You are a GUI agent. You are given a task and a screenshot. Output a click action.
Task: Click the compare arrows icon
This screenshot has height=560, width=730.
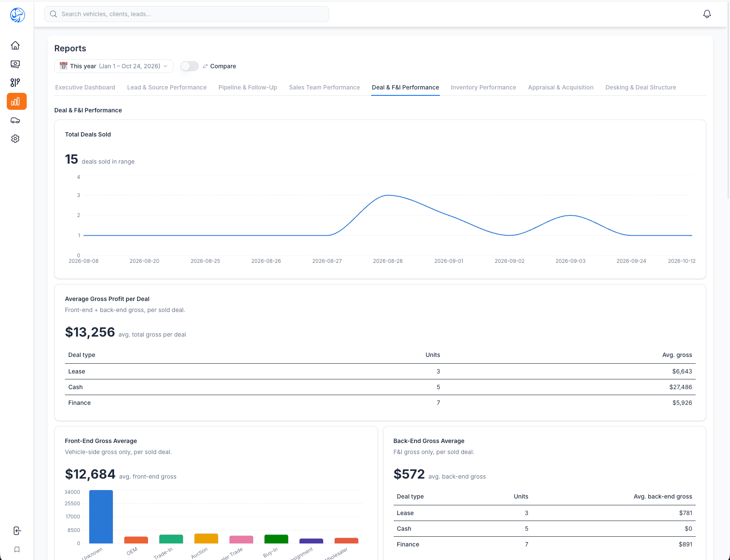coord(205,66)
